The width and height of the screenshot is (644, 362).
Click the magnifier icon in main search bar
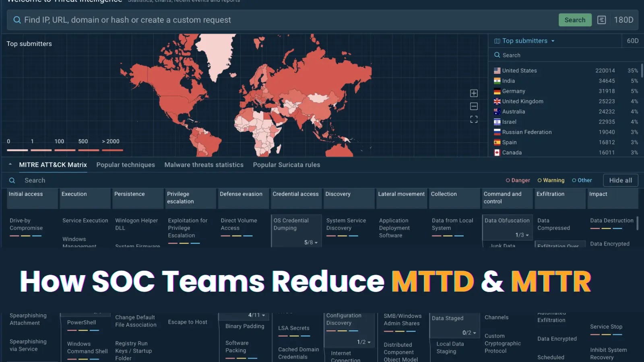(x=17, y=20)
